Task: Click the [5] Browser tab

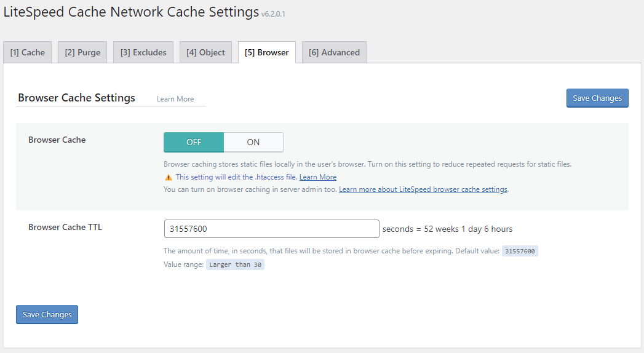Action: point(267,52)
